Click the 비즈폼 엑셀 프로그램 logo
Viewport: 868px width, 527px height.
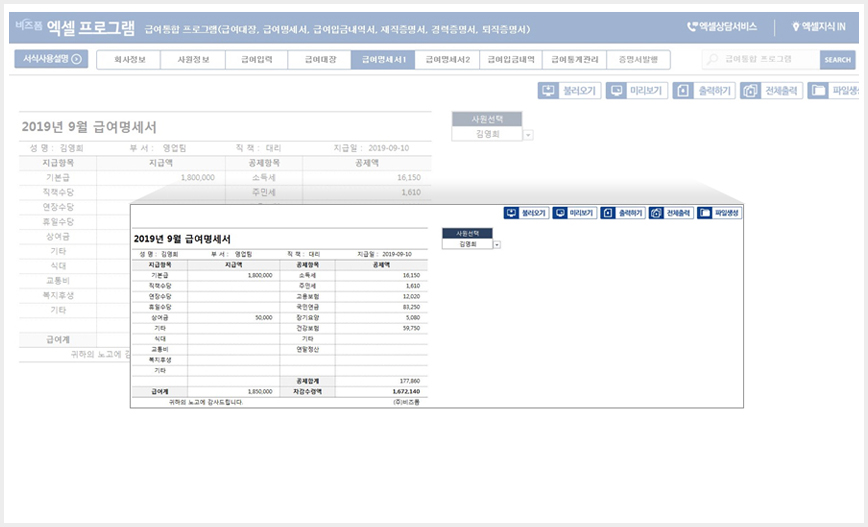pyautogui.click(x=75, y=27)
